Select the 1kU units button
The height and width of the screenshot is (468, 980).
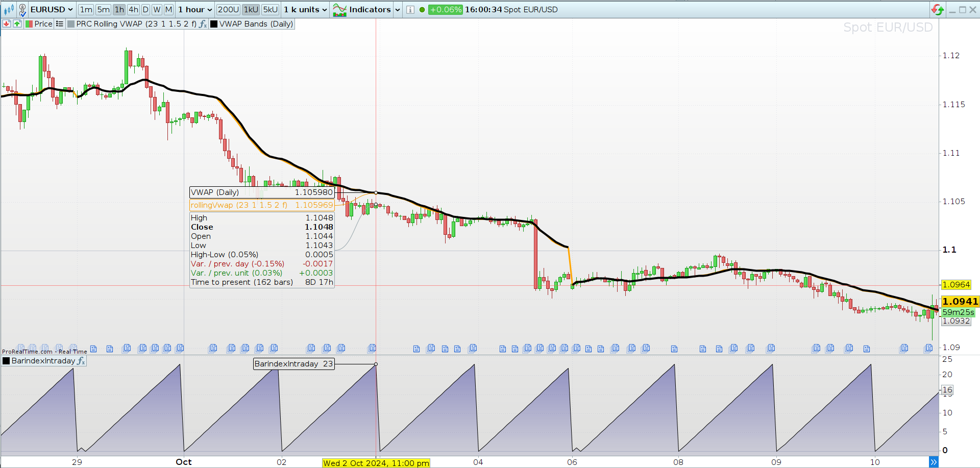pyautogui.click(x=251, y=10)
